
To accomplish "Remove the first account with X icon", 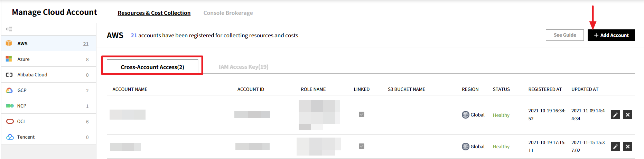I will [x=627, y=115].
